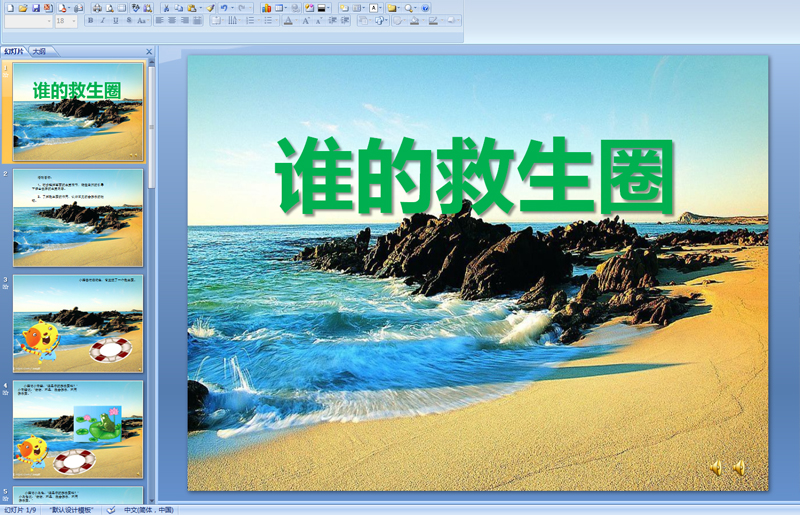Toggle italic formatting
The height and width of the screenshot is (515, 800).
click(x=103, y=20)
